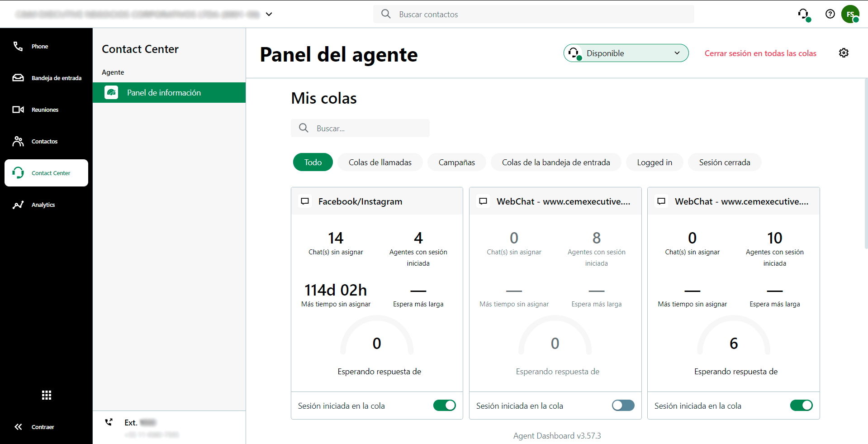This screenshot has height=444, width=868.
Task: Select the Contact Center headset icon
Action: 18,173
